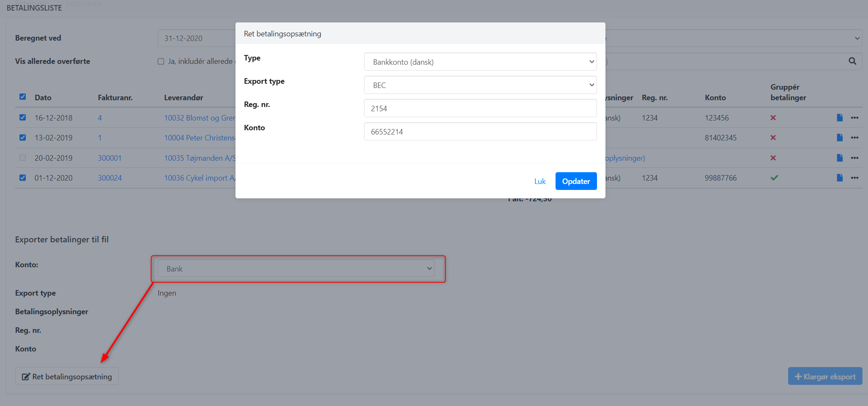Image resolution: width=868 pixels, height=406 pixels.
Task: Open invoice number 300024 link
Action: point(110,178)
